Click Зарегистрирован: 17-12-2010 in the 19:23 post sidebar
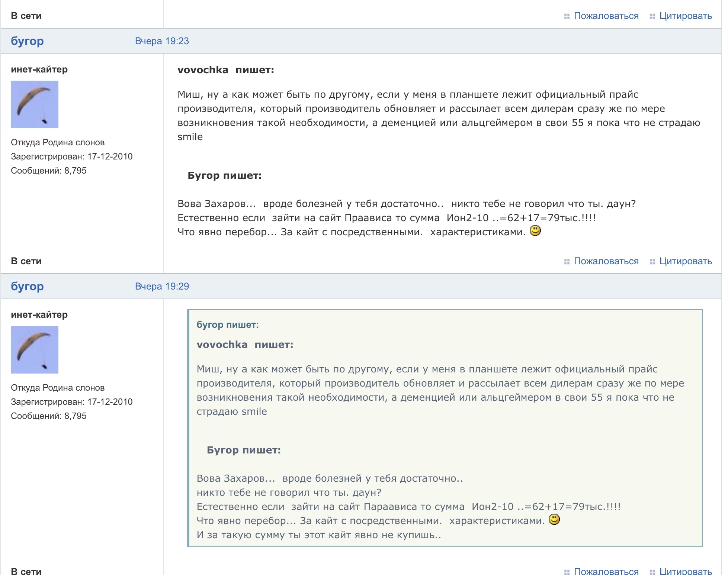Viewport: 728px width, 575px height. point(72,156)
